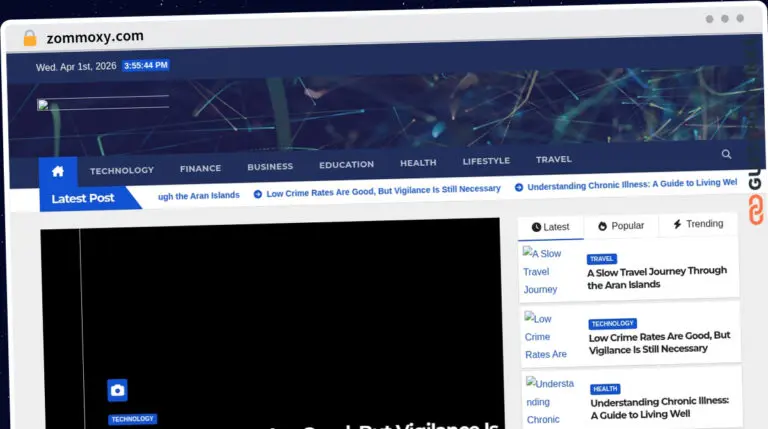
Task: Click arrow icon before Low Crime Rates ticker
Action: tap(258, 194)
